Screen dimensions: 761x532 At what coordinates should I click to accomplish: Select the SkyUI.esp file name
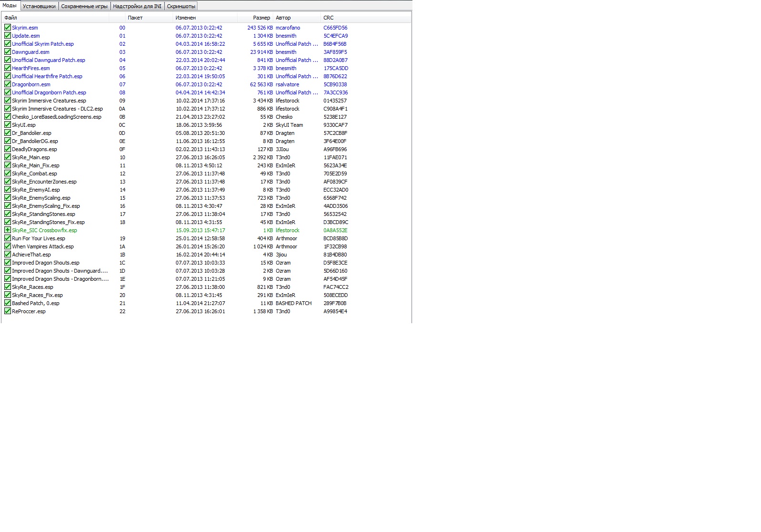pos(24,125)
